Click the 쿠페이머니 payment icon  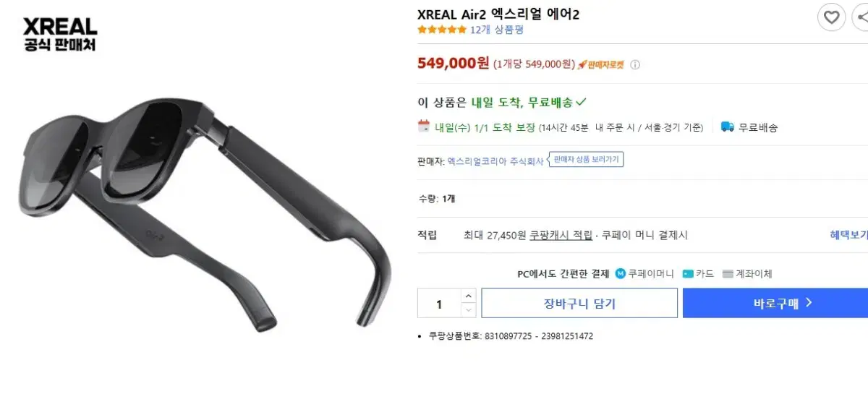tap(621, 274)
